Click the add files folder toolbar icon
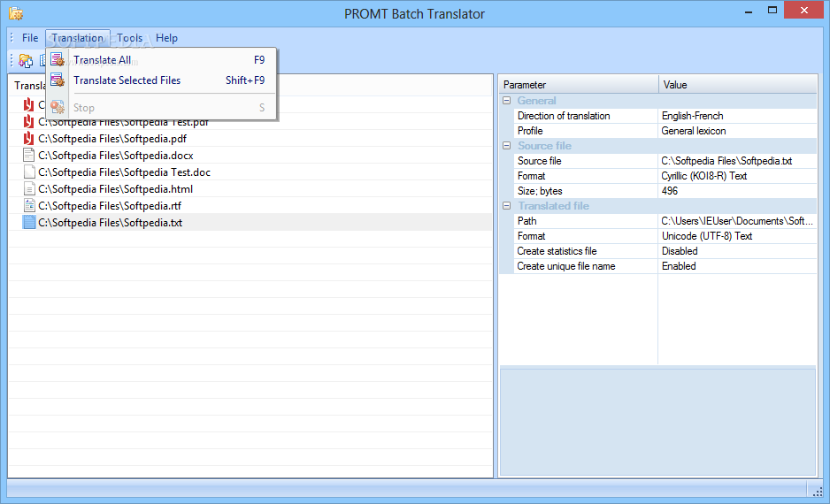 [26, 61]
